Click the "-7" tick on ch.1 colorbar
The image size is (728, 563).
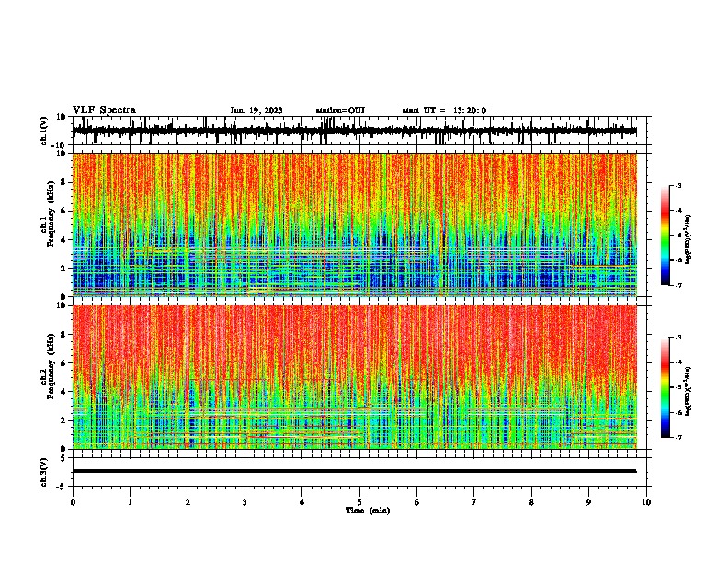pos(678,285)
